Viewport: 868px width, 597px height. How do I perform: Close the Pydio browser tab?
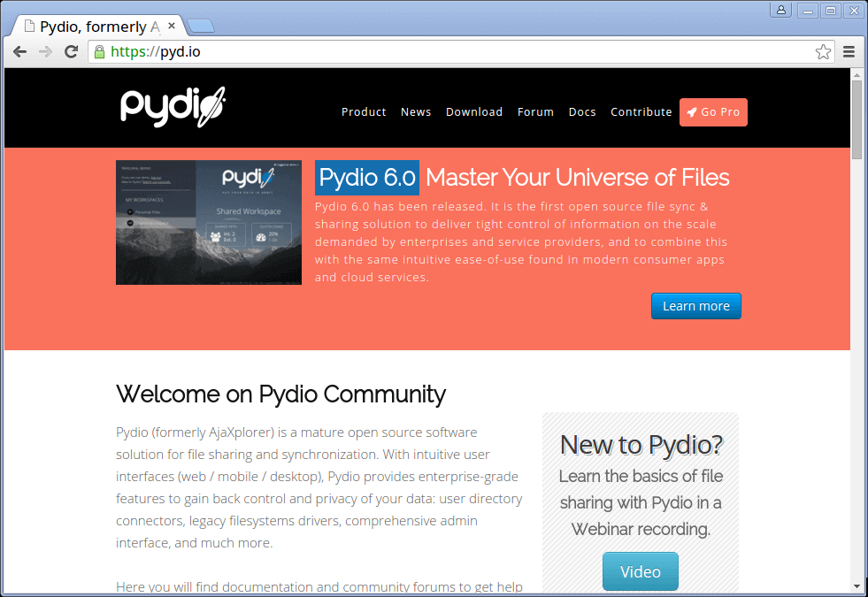tap(172, 26)
